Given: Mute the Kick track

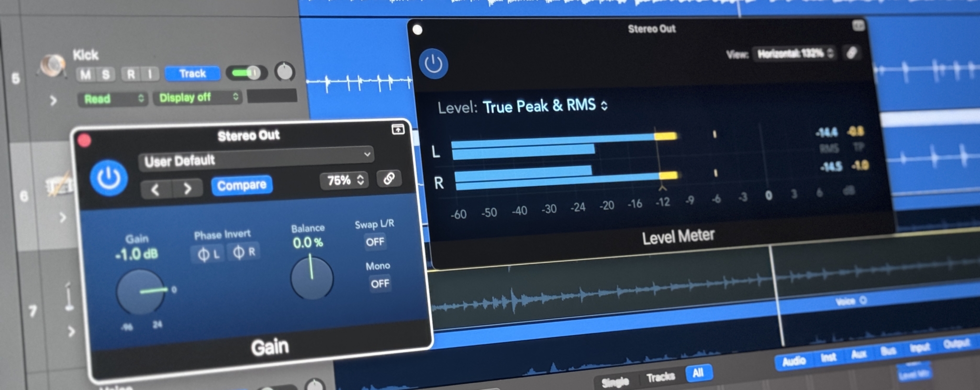Looking at the screenshot, I should coord(86,75).
